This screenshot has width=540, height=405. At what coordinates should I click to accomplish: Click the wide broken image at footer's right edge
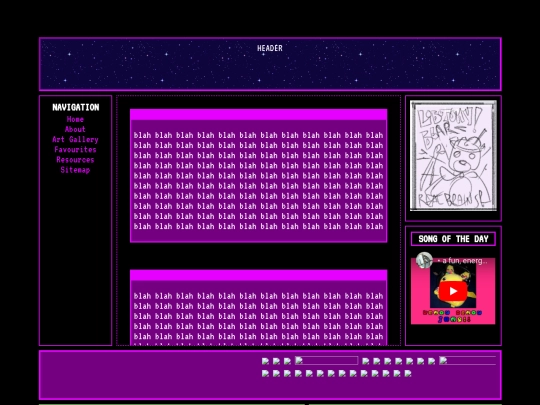(467, 361)
